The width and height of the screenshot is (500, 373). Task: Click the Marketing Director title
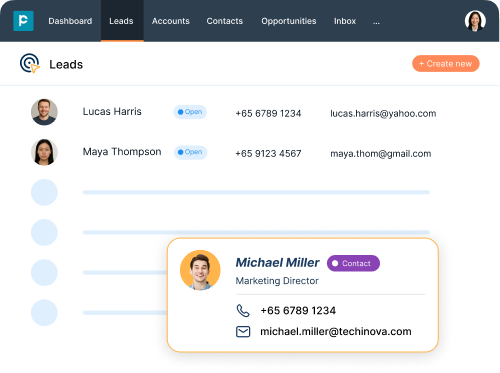pos(277,281)
